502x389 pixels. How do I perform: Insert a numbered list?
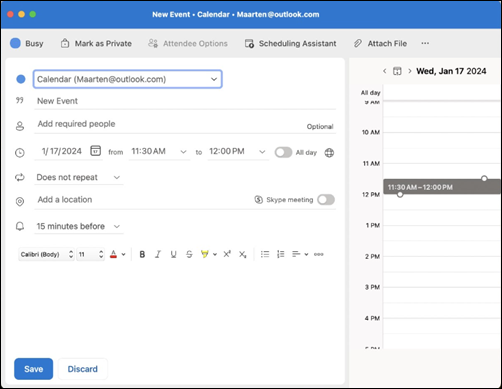pos(281,254)
